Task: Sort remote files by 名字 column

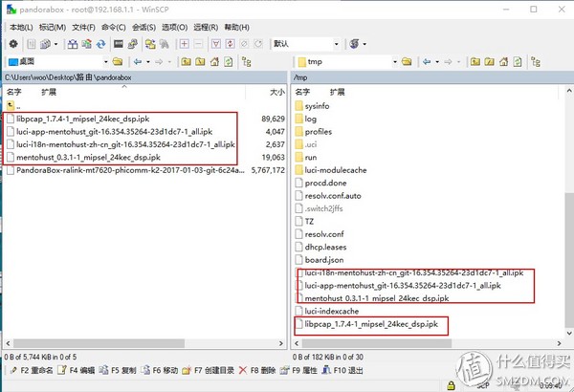Action: pos(302,92)
